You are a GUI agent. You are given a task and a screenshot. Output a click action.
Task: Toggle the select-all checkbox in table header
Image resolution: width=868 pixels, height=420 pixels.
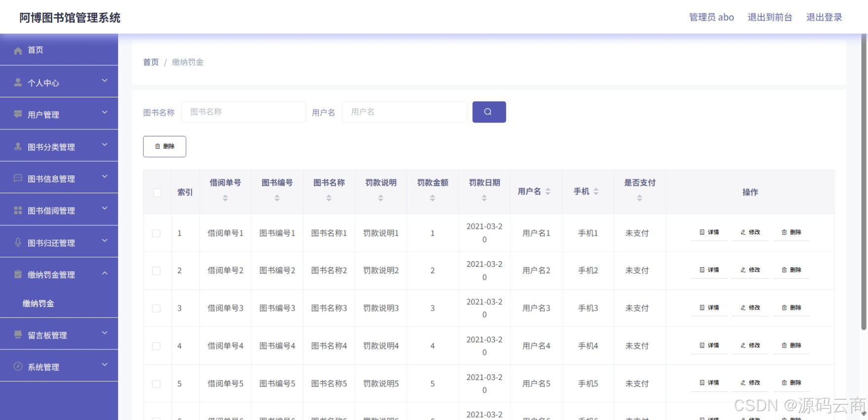(157, 193)
